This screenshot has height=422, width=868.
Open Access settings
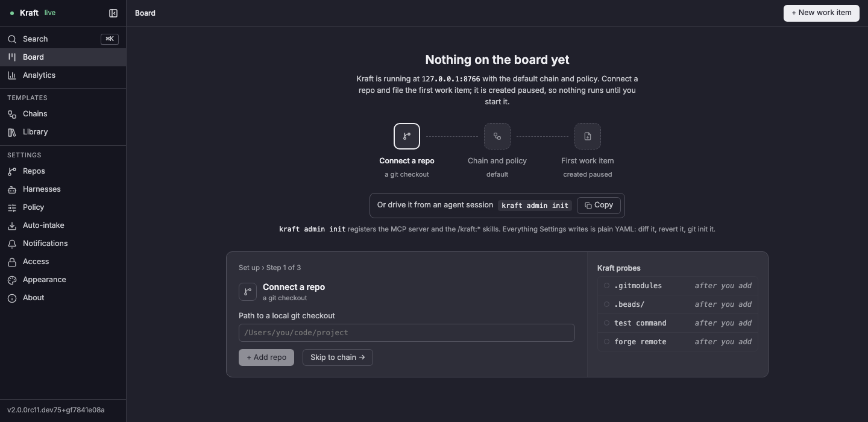(63, 262)
